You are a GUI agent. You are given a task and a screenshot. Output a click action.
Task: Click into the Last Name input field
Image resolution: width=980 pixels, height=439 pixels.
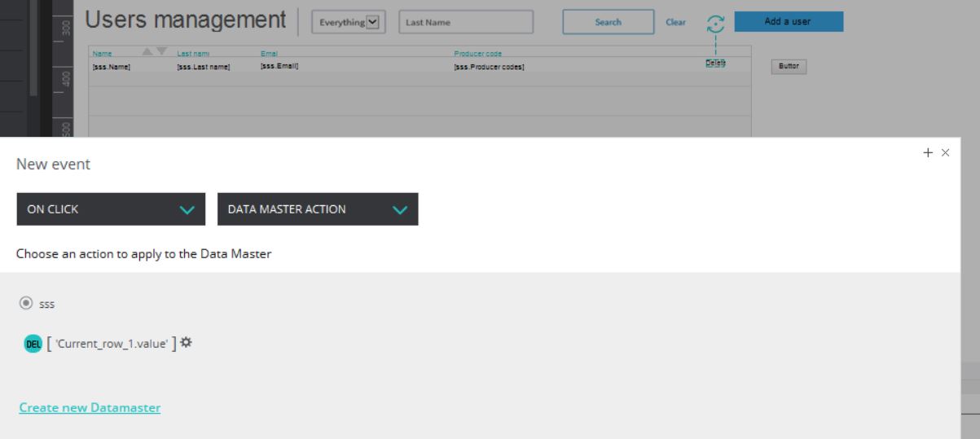[x=466, y=22]
